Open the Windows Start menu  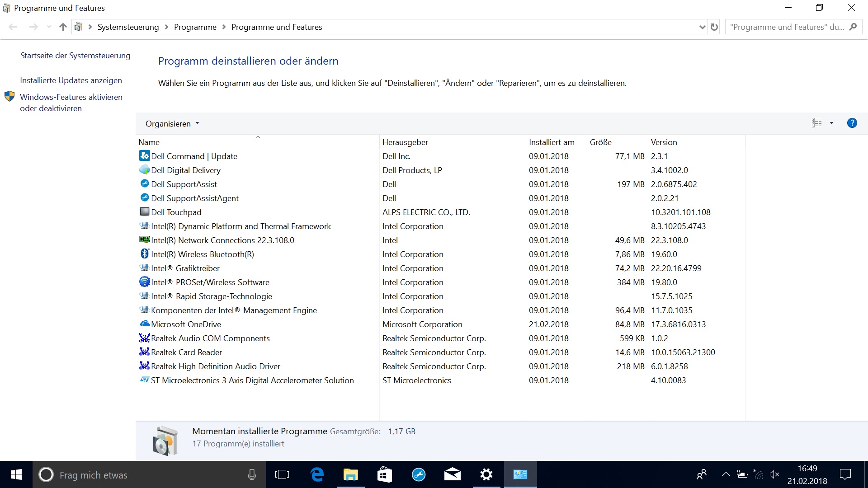pos(16,474)
